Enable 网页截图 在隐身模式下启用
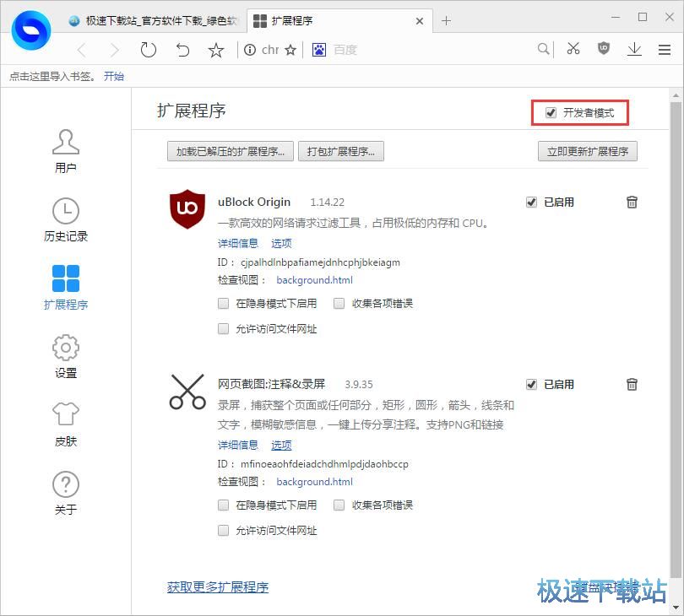This screenshot has width=684, height=616. pos(223,505)
